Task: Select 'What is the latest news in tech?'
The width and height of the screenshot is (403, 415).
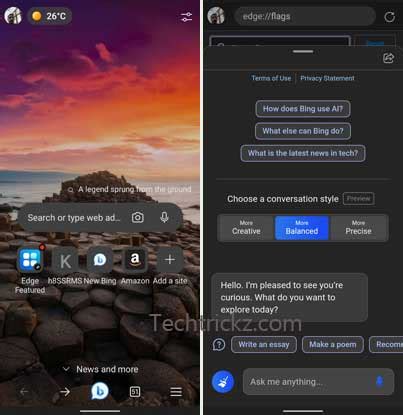Action: tap(303, 153)
